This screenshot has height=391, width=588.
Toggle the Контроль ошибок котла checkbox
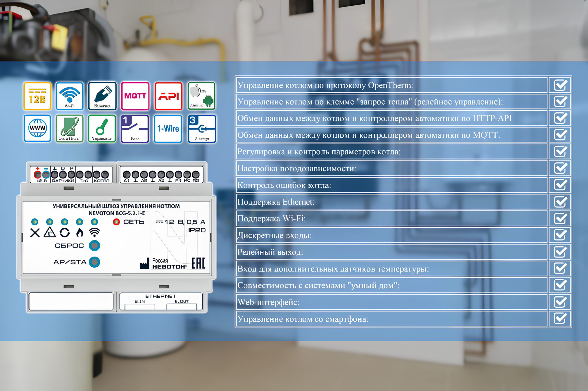pyautogui.click(x=561, y=185)
